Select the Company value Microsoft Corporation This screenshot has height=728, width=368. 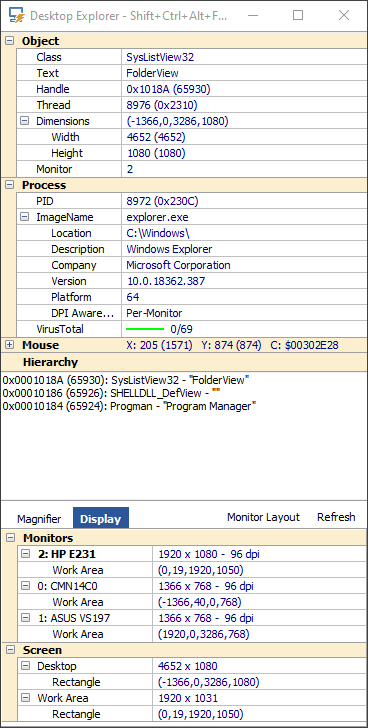pos(178,265)
